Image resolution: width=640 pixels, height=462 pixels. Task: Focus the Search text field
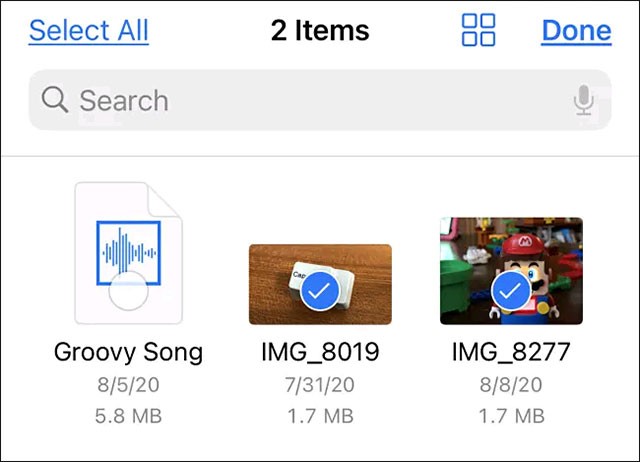click(x=300, y=100)
